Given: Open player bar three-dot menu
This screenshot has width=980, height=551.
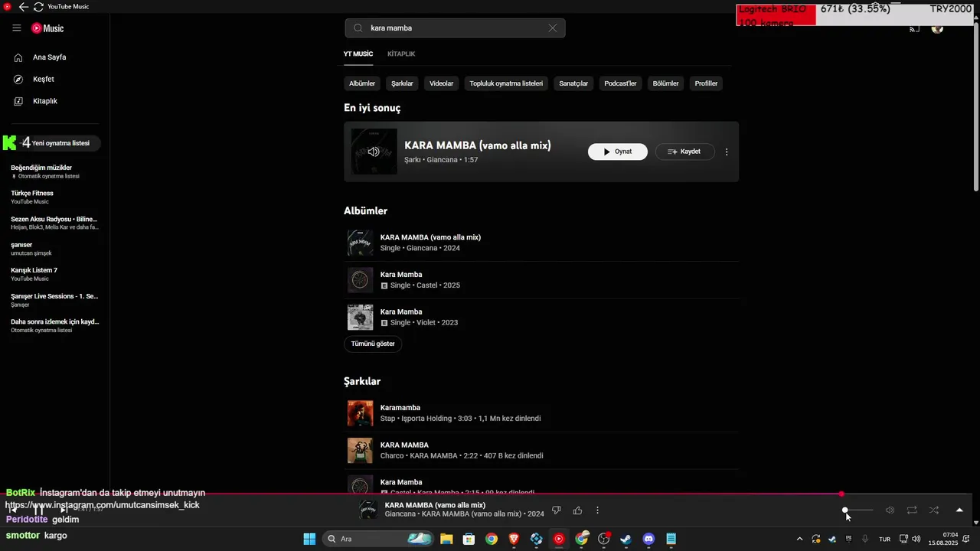Looking at the screenshot, I should click(x=597, y=510).
